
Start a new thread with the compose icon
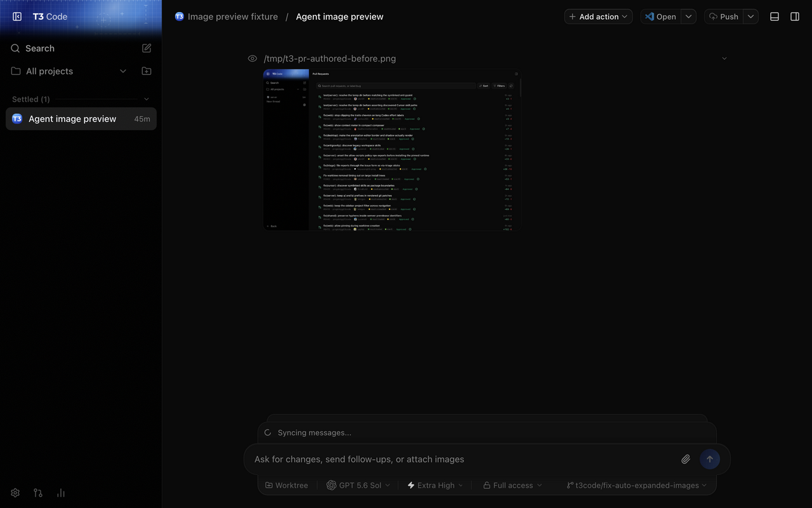click(147, 48)
